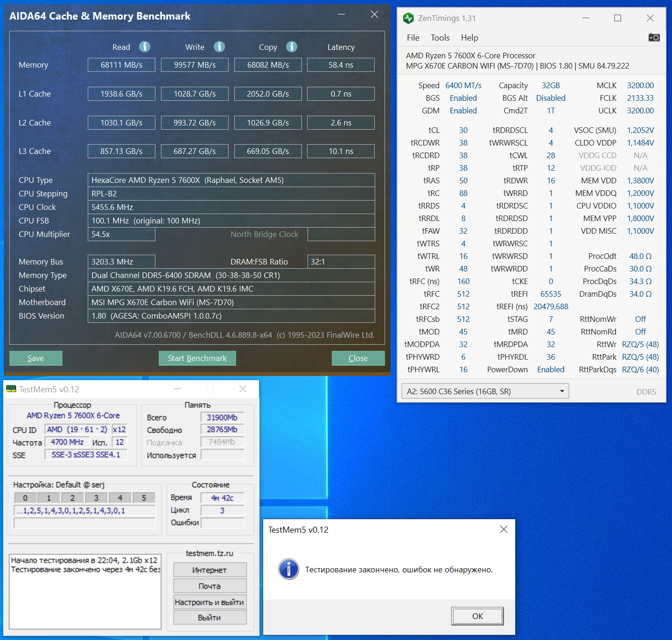Click the tCL value 30 in ZenTimings

[x=463, y=130]
